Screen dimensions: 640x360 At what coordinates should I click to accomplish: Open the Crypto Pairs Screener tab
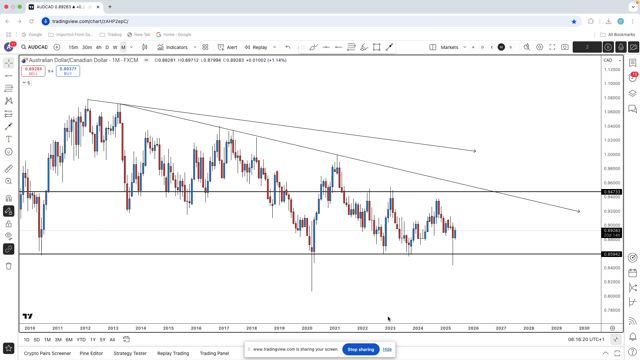click(x=47, y=353)
